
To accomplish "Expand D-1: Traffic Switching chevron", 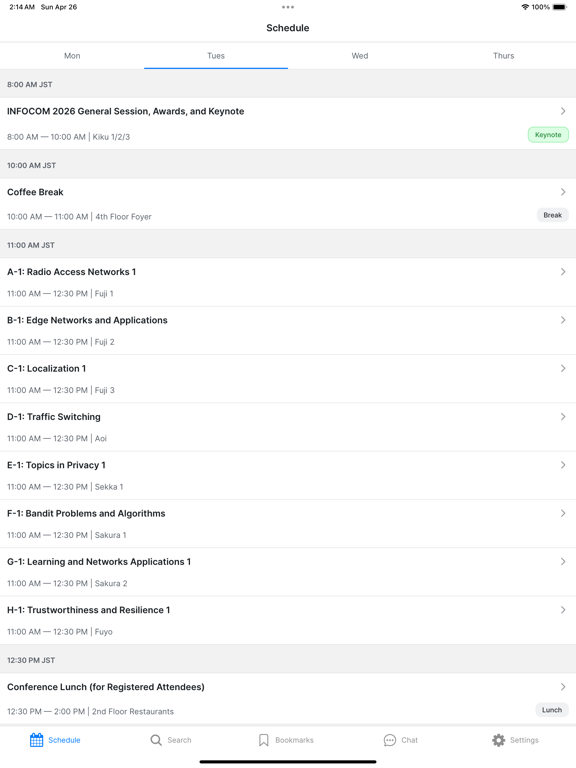I will coord(563,416).
